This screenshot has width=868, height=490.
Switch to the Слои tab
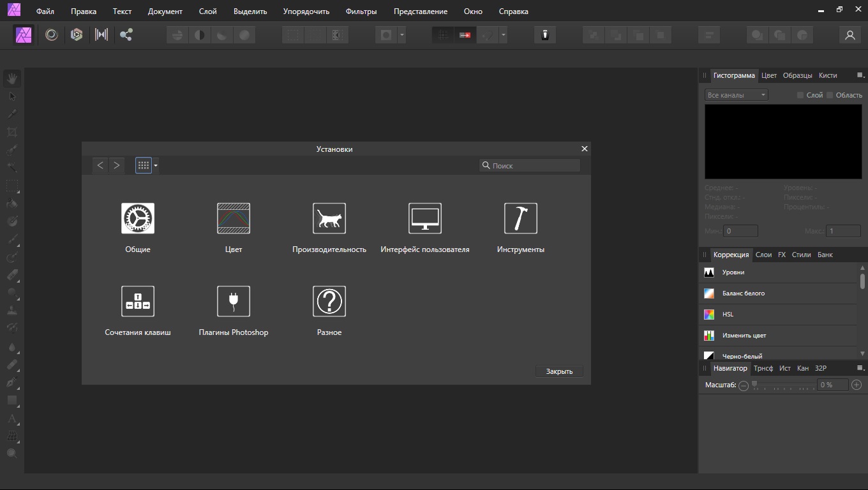point(763,255)
